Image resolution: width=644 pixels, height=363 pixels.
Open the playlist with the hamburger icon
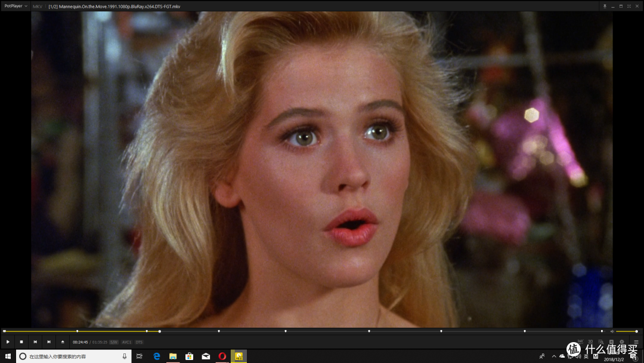636,342
